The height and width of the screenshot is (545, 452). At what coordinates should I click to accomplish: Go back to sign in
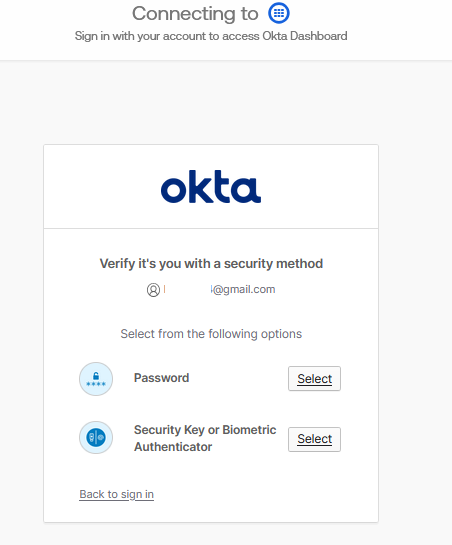(116, 494)
